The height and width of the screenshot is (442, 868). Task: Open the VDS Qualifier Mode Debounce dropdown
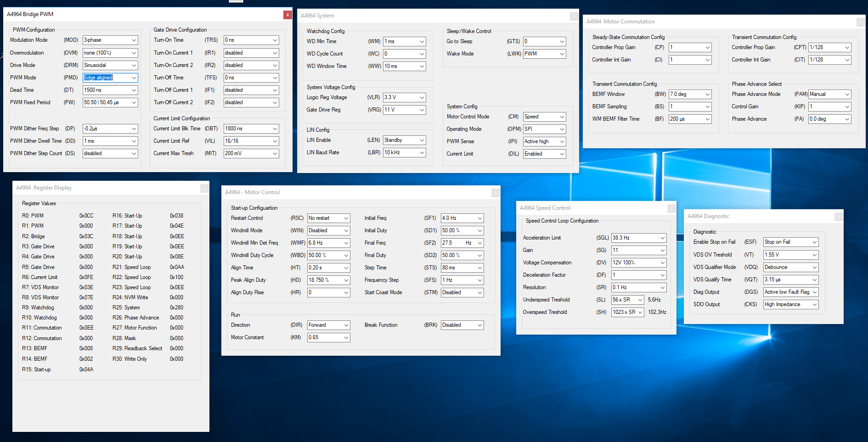click(x=791, y=267)
